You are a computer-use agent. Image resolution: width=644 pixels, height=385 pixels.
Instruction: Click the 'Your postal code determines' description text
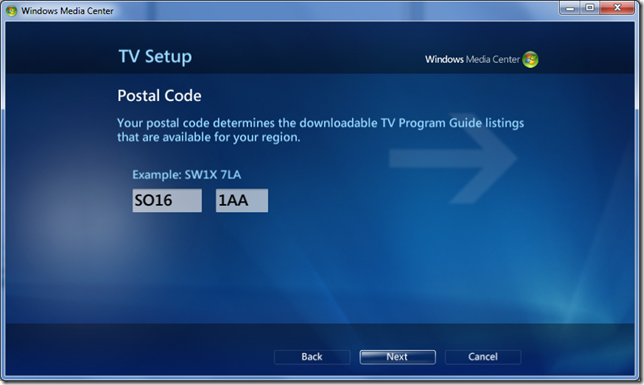pos(320,130)
